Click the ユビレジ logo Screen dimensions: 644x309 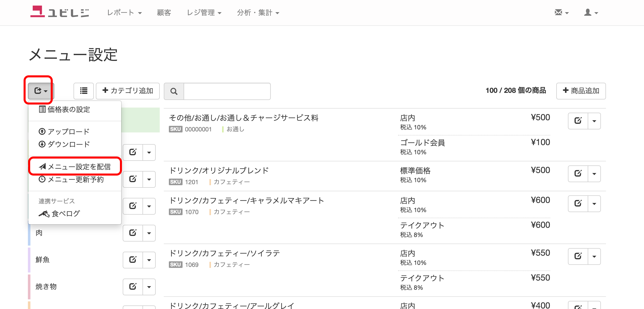pyautogui.click(x=60, y=12)
